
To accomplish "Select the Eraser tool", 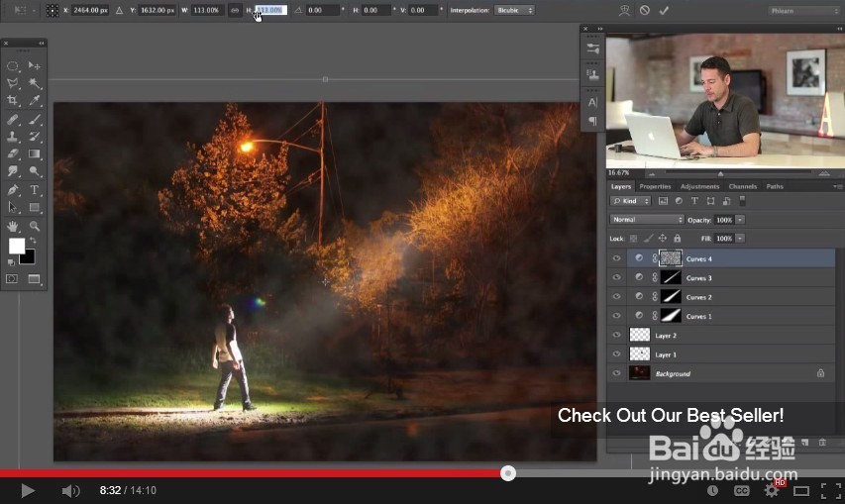I will coord(13,154).
